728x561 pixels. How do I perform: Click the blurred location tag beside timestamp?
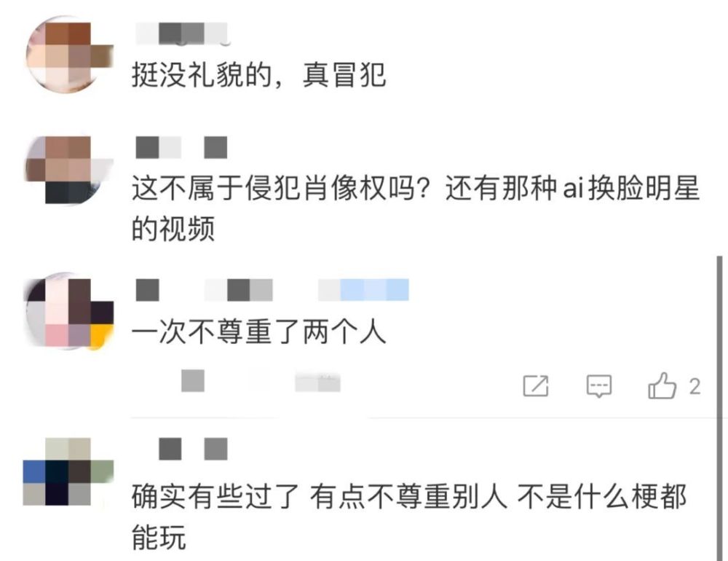point(317,383)
